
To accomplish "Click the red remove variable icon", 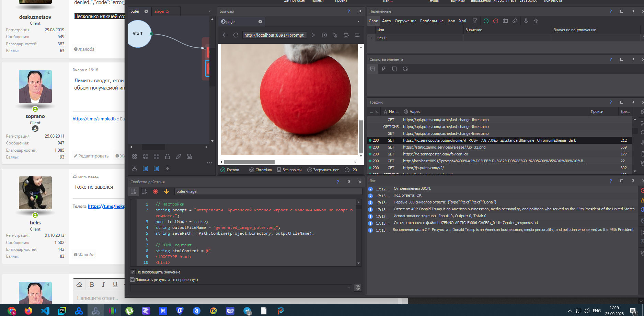I will click(496, 21).
